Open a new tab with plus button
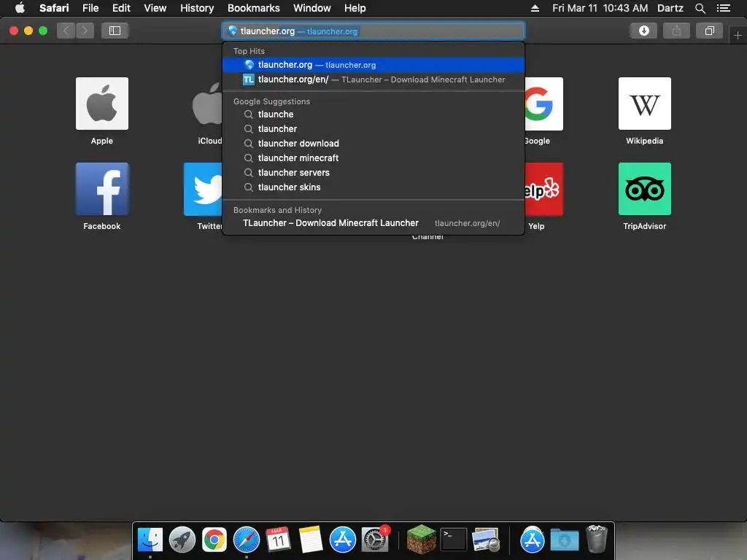The image size is (747, 560). [x=738, y=35]
